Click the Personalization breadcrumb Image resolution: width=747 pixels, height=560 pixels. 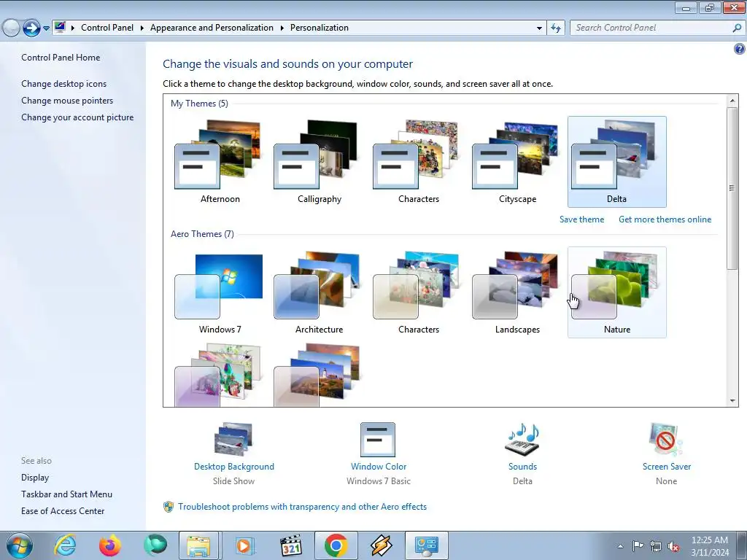[x=320, y=28]
